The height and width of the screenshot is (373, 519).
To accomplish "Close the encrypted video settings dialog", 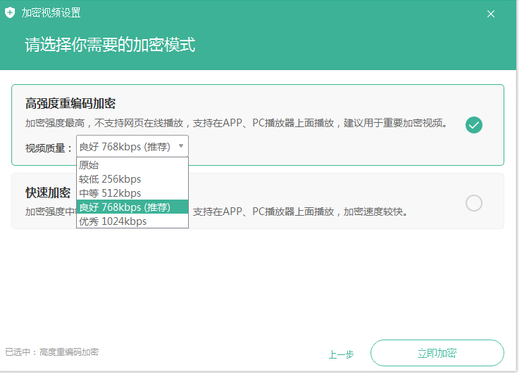I will coord(491,14).
